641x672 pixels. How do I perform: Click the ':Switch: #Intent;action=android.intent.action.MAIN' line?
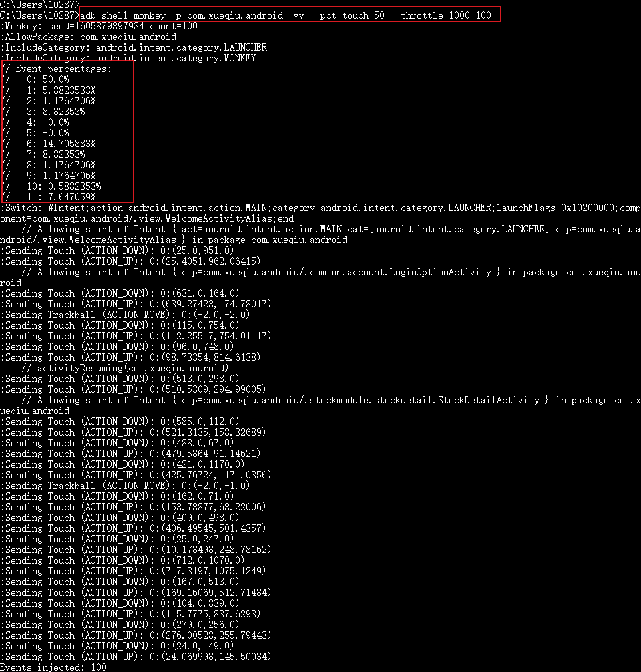[320, 213]
